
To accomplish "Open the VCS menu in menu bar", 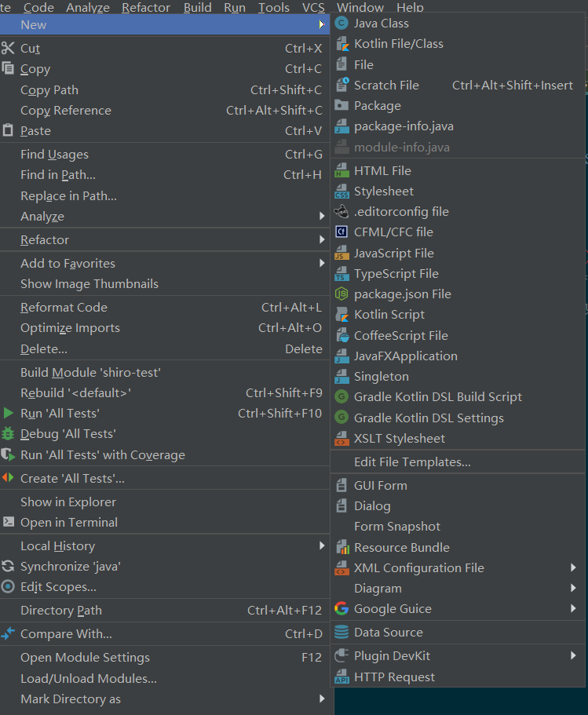I will click(313, 7).
